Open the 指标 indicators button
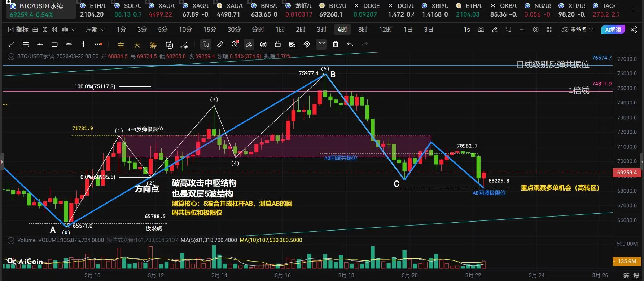644x281 pixels. click(18, 30)
